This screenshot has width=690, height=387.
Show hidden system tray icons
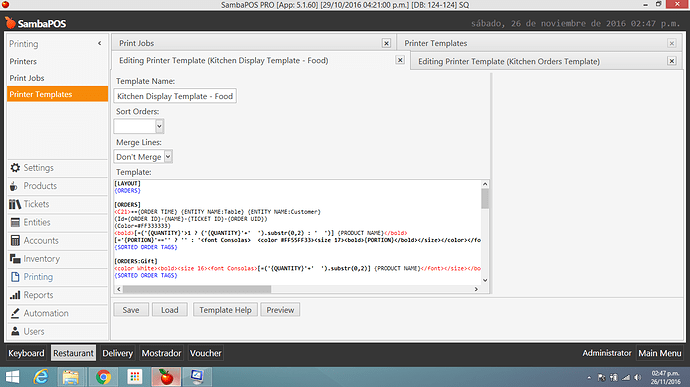[x=589, y=378]
